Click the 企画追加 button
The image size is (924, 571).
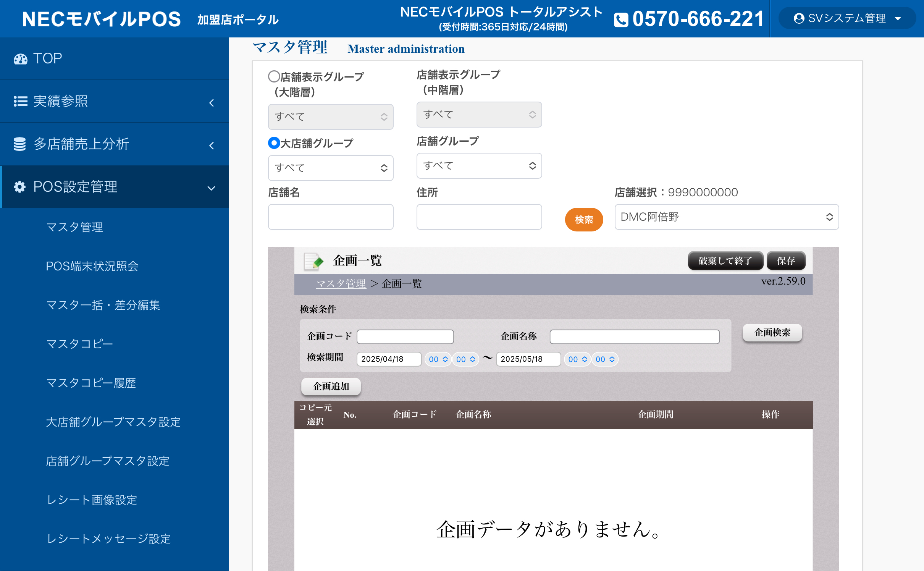(x=331, y=387)
